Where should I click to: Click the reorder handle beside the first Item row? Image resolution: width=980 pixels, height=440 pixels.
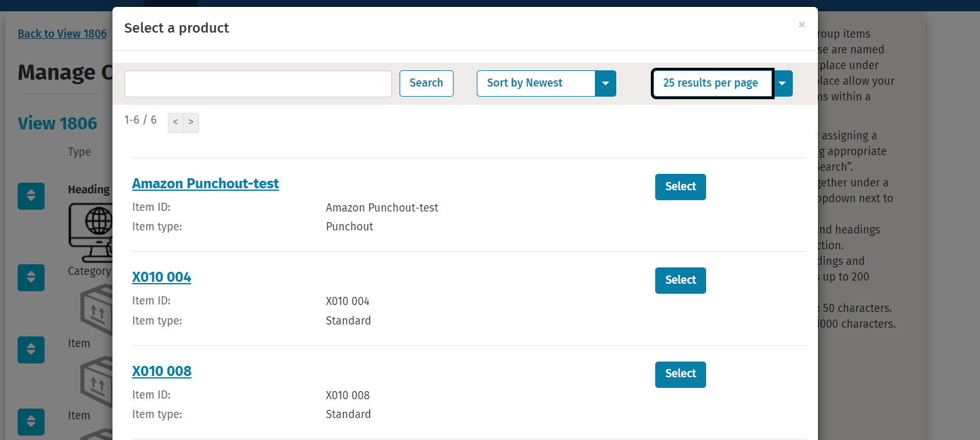tap(31, 350)
